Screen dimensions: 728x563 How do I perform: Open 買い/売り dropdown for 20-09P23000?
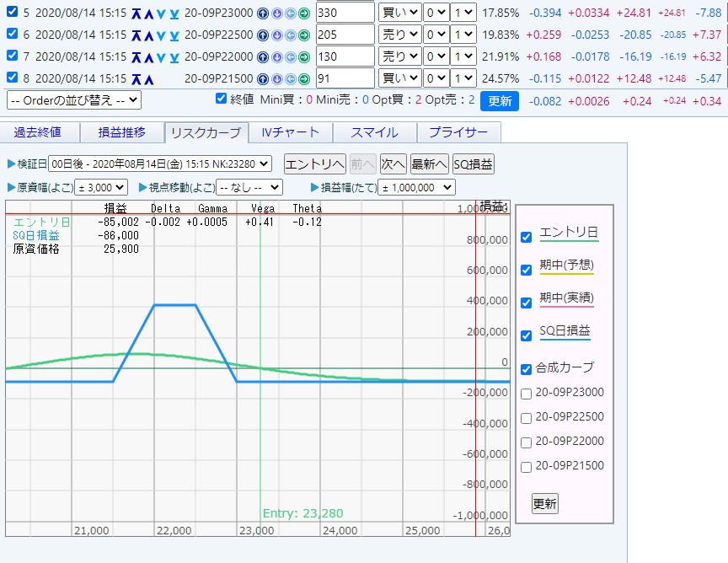399,13
